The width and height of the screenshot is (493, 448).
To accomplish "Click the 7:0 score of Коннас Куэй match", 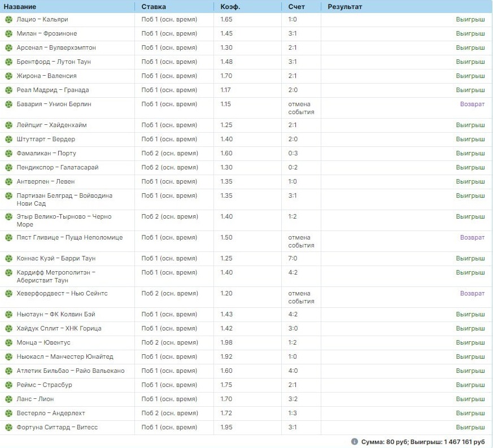I will (x=293, y=258).
